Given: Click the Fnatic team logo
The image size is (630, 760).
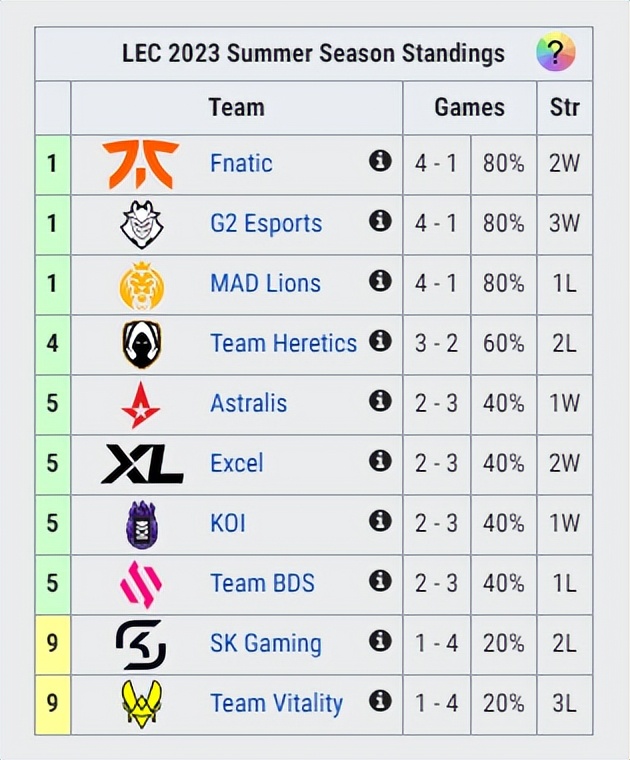Looking at the screenshot, I should [141, 164].
